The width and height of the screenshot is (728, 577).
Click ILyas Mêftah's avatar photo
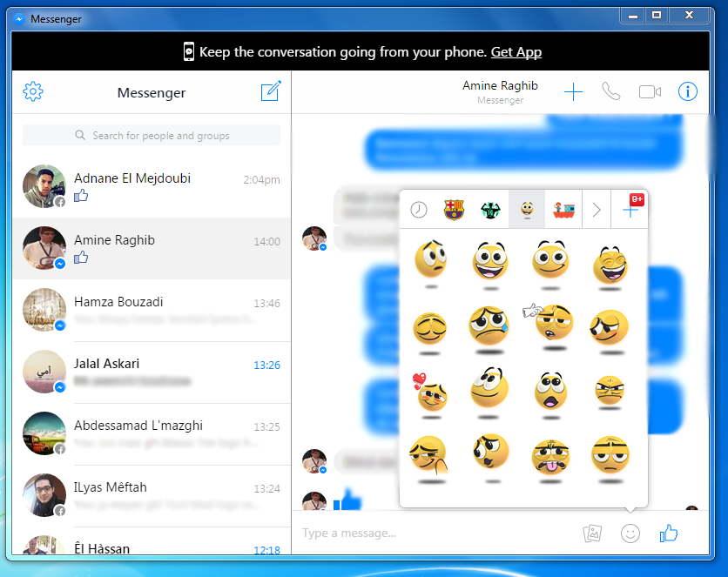[44, 495]
